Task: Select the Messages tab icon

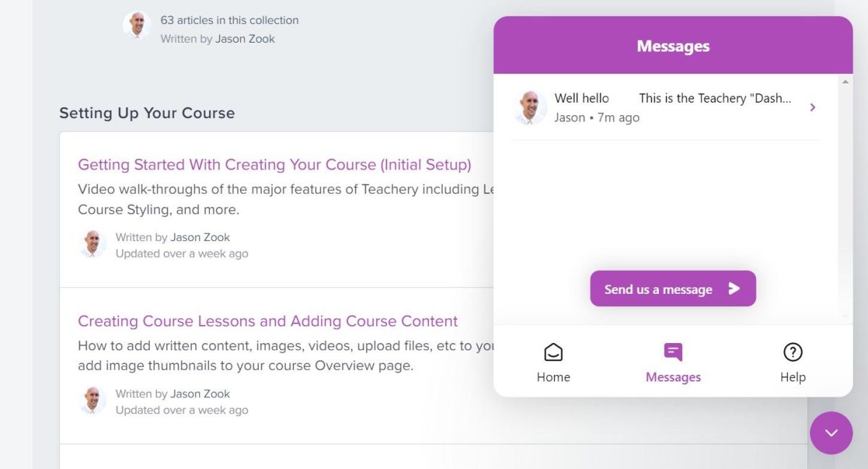Action: (x=673, y=352)
